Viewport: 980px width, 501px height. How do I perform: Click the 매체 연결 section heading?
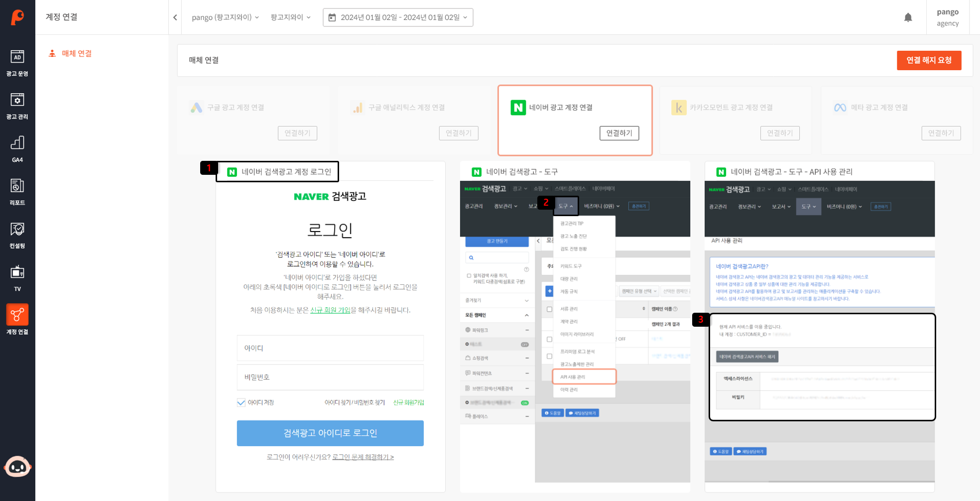pyautogui.click(x=204, y=60)
